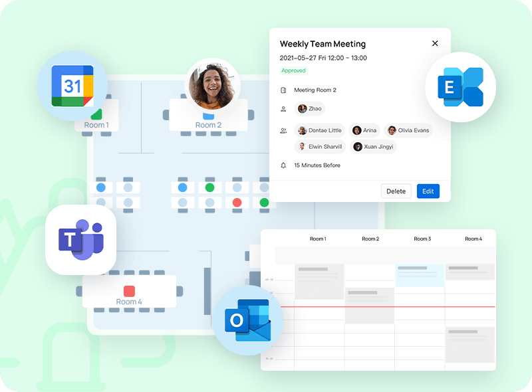
Task: Select the Room 3 column header in schedule
Action: pos(422,239)
